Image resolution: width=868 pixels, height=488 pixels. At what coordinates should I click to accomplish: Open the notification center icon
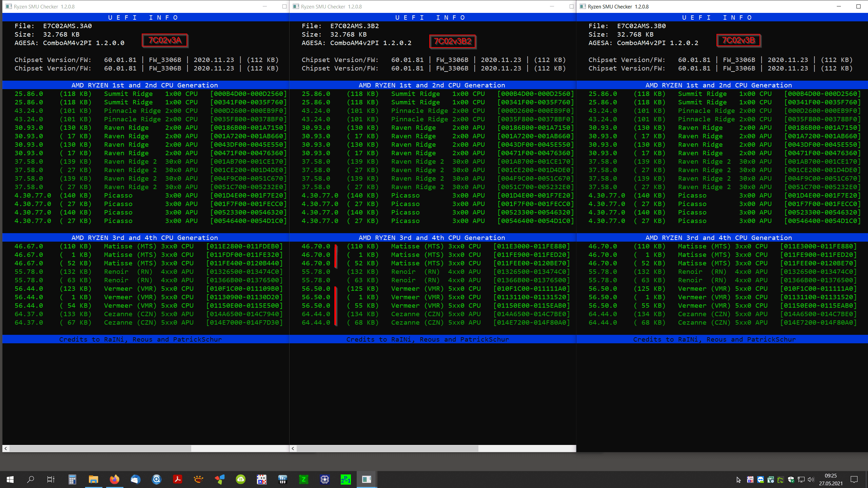(x=854, y=479)
